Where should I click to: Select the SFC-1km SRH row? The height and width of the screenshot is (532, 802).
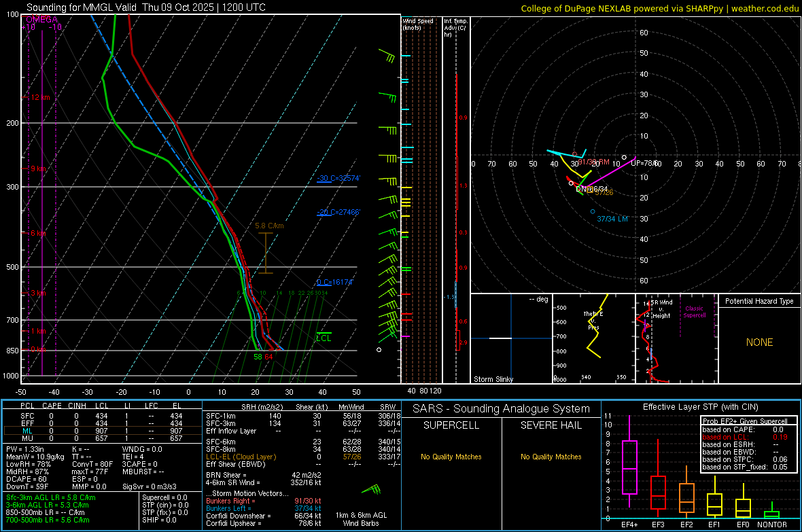click(303, 416)
